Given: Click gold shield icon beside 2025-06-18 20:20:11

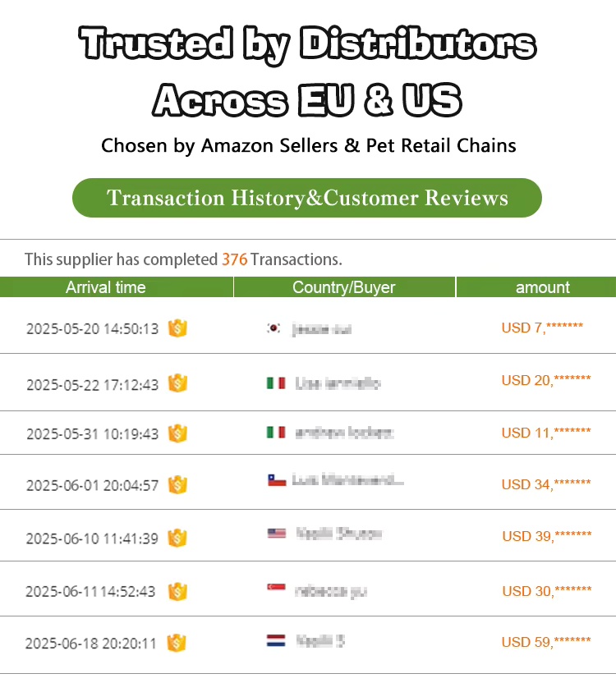Looking at the screenshot, I should click(x=177, y=643).
